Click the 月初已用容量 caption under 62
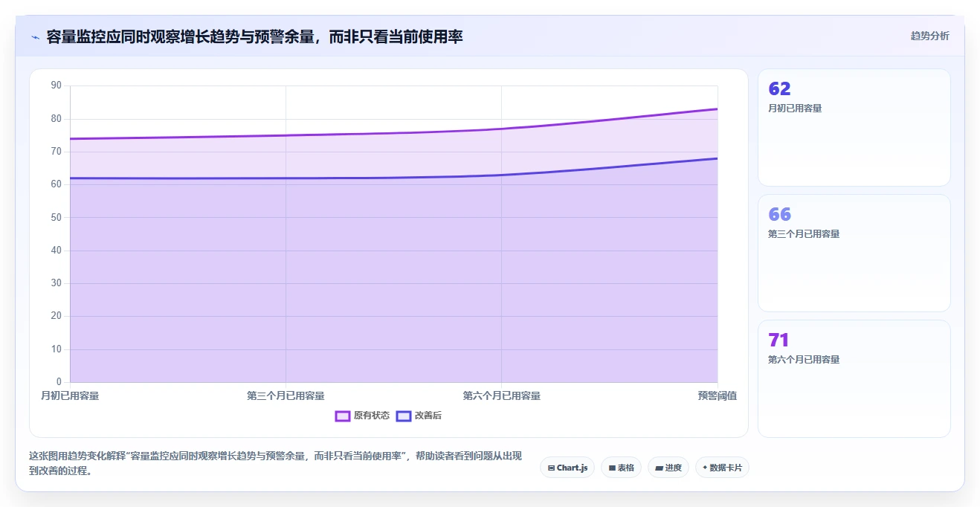The height and width of the screenshot is (507, 980). [795, 109]
